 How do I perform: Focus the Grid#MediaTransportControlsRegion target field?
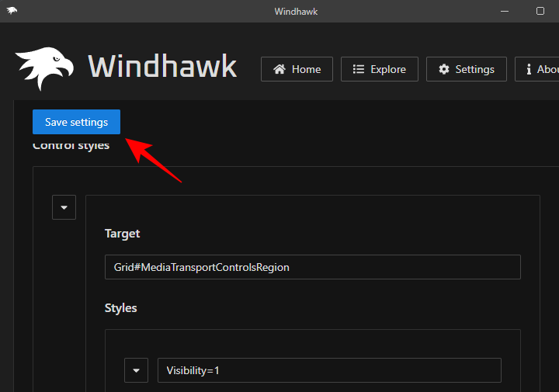coord(312,267)
